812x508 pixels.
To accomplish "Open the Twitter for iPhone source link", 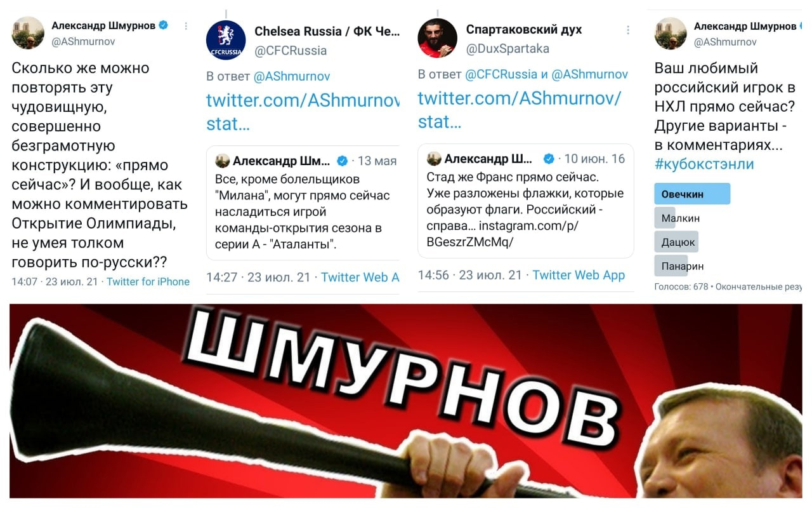I will click(x=148, y=282).
